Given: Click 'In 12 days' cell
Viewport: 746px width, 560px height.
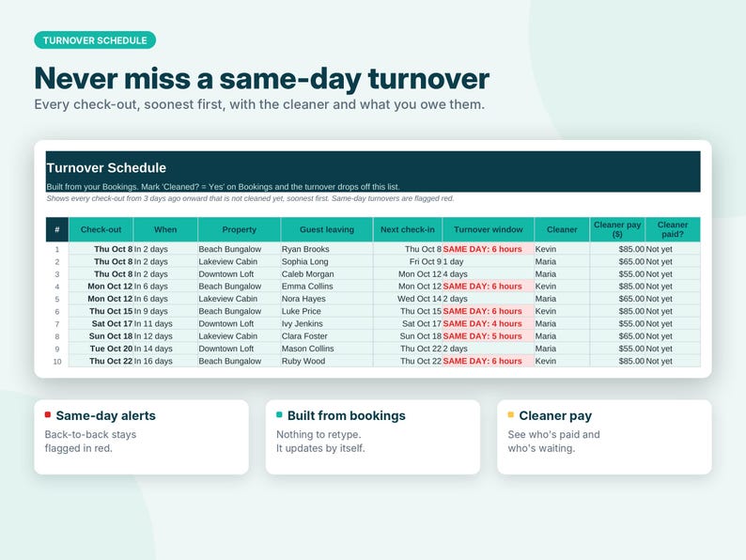Looking at the screenshot, I should (x=165, y=335).
